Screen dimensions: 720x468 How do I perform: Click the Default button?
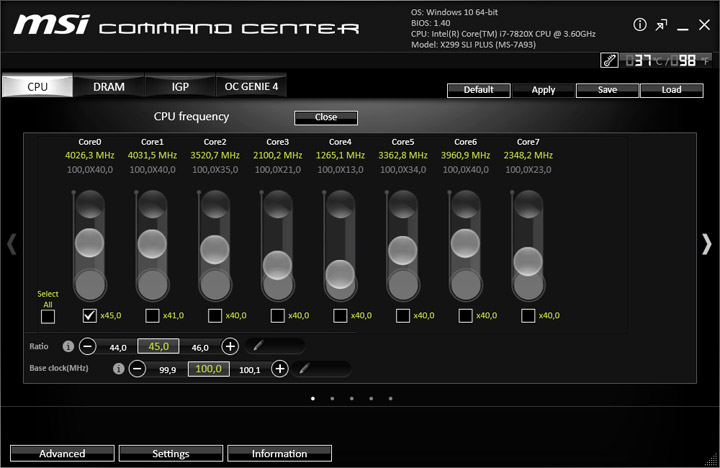pos(478,90)
